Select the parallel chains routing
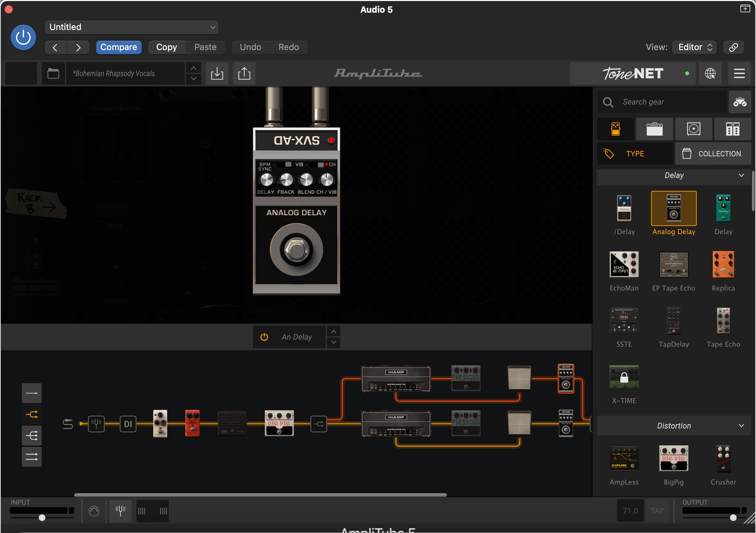756x533 pixels. coord(32,457)
